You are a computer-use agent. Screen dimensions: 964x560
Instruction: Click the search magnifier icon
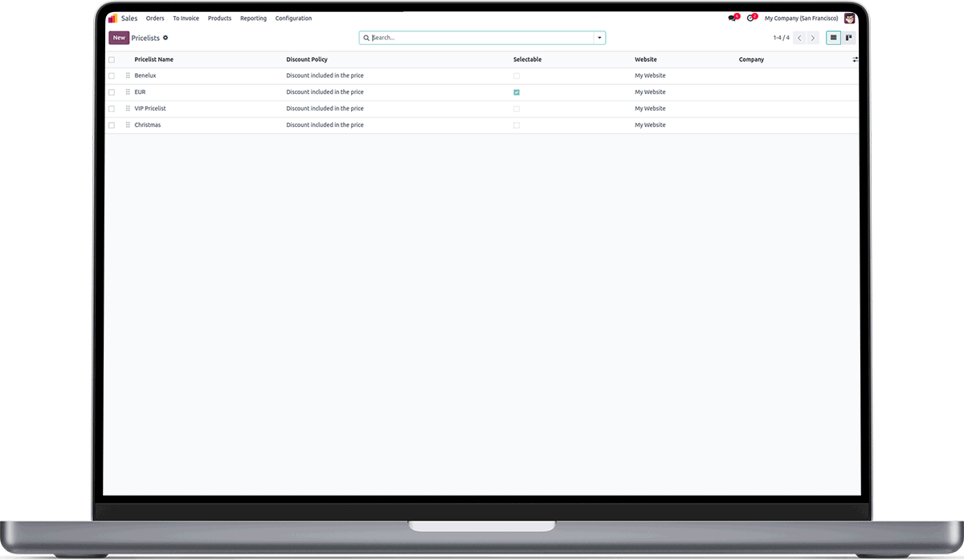pos(366,38)
